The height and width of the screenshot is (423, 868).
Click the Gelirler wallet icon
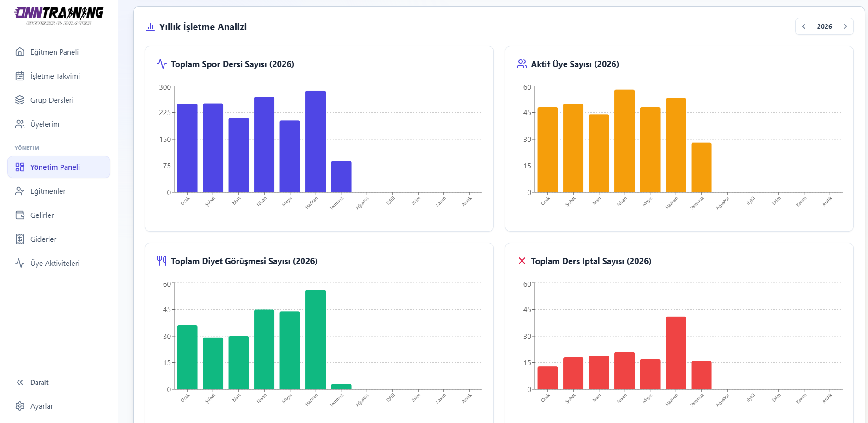20,215
